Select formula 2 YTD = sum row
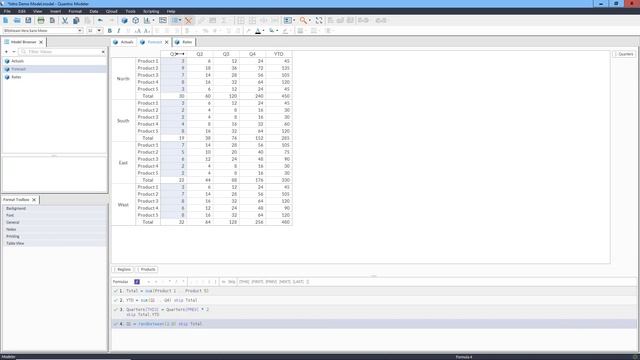 click(x=373, y=300)
